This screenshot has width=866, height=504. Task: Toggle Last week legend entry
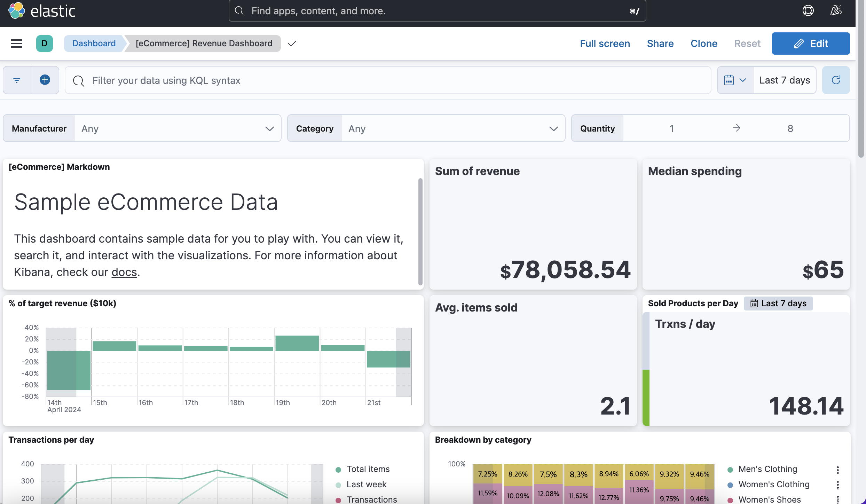(x=367, y=484)
